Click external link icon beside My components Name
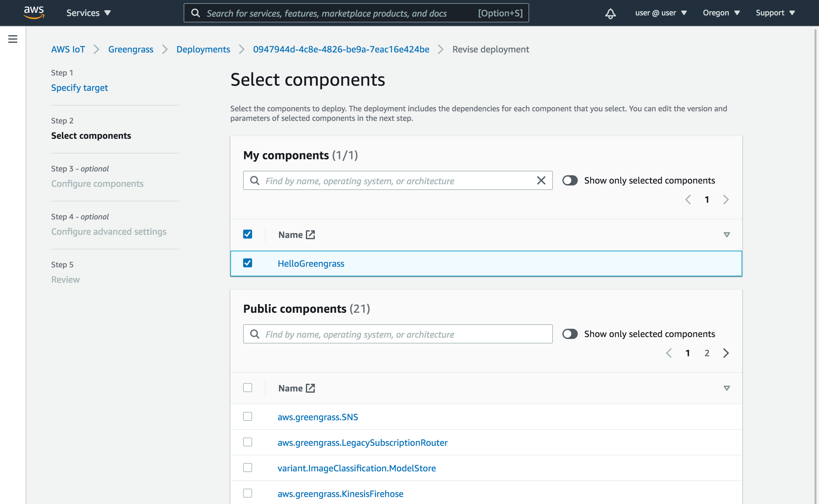819x504 pixels. [x=310, y=235]
